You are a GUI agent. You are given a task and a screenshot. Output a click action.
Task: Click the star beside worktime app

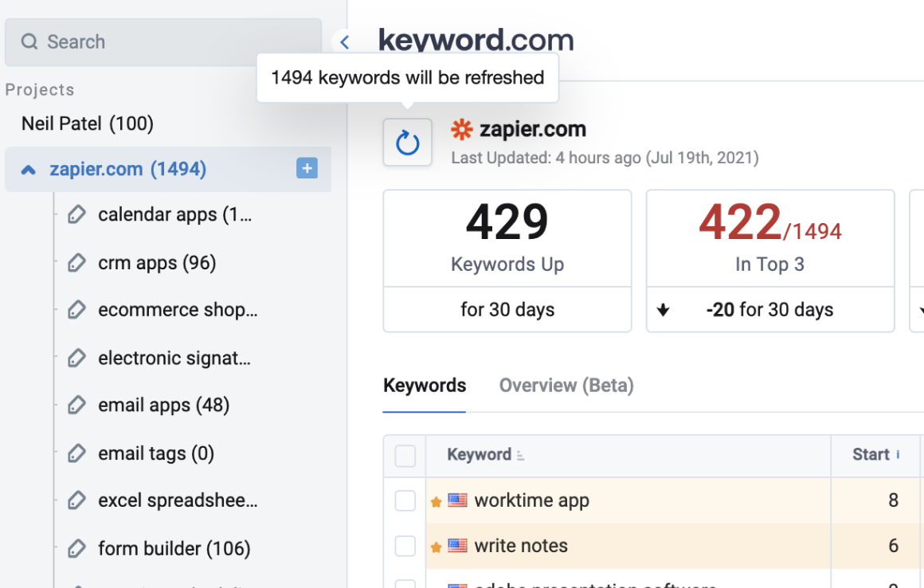coord(436,500)
